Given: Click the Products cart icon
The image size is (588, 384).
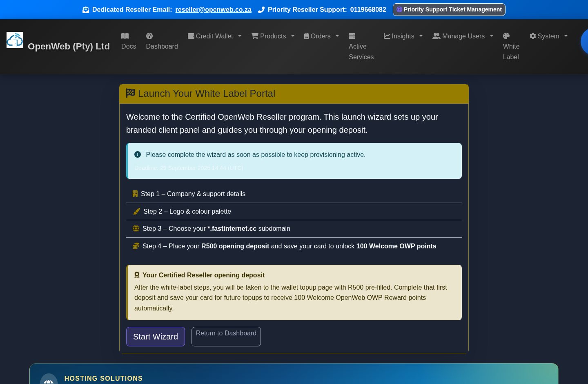Looking at the screenshot, I should (255, 36).
